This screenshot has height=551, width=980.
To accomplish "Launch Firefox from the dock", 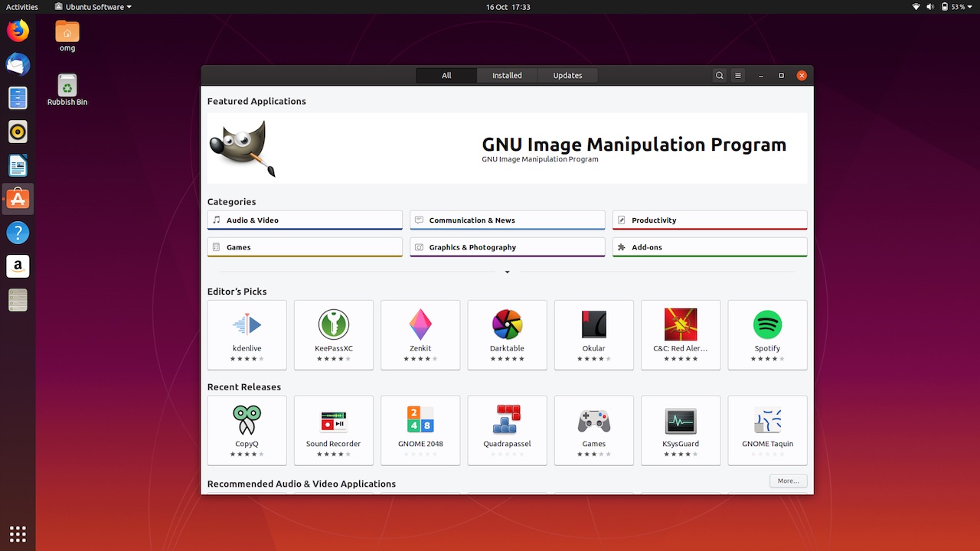I will tap(18, 31).
